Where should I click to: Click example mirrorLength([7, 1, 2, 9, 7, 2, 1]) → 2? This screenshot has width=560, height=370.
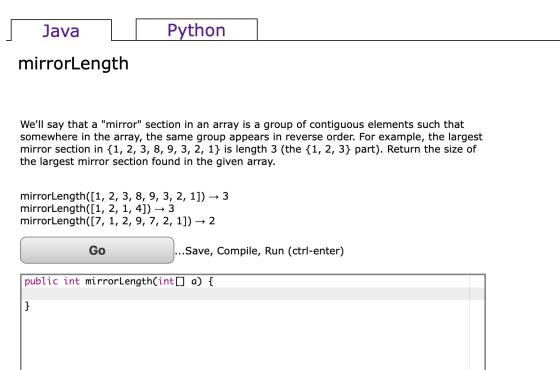coord(118,221)
